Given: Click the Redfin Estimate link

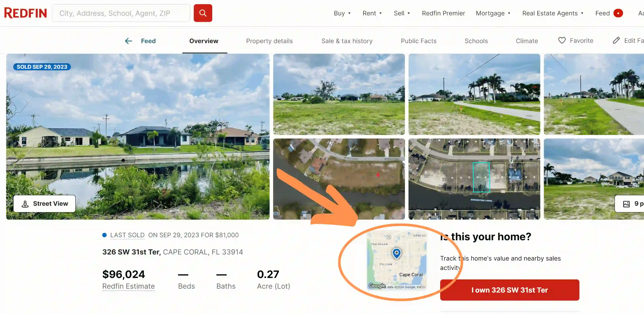Looking at the screenshot, I should [x=128, y=286].
